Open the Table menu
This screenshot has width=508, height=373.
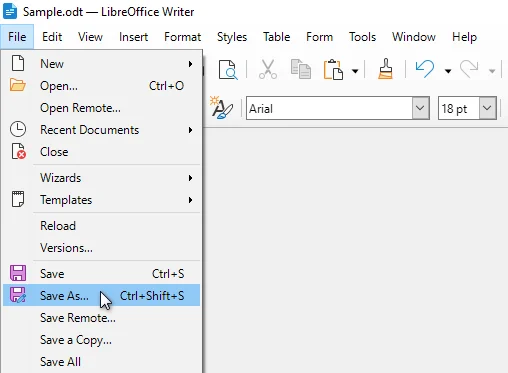click(x=276, y=37)
